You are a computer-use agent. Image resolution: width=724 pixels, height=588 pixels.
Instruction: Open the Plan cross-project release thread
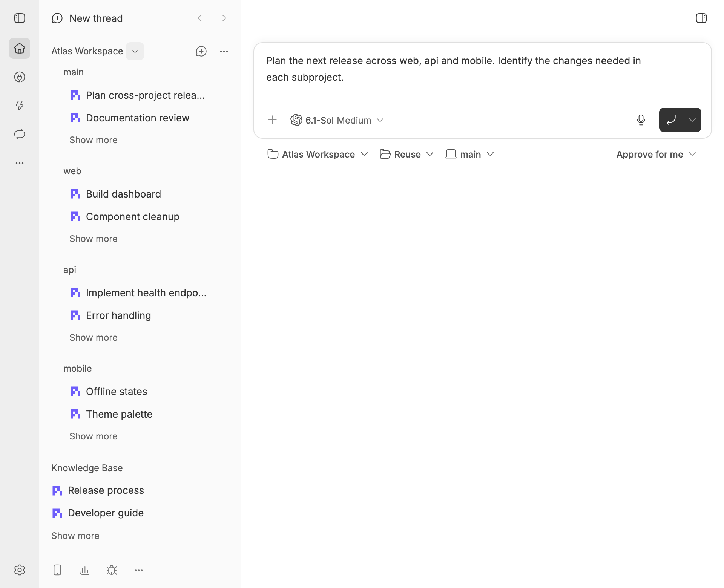coord(138,95)
